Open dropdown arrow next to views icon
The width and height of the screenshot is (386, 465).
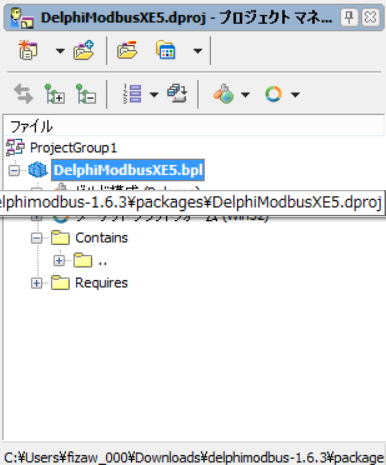pos(198,51)
